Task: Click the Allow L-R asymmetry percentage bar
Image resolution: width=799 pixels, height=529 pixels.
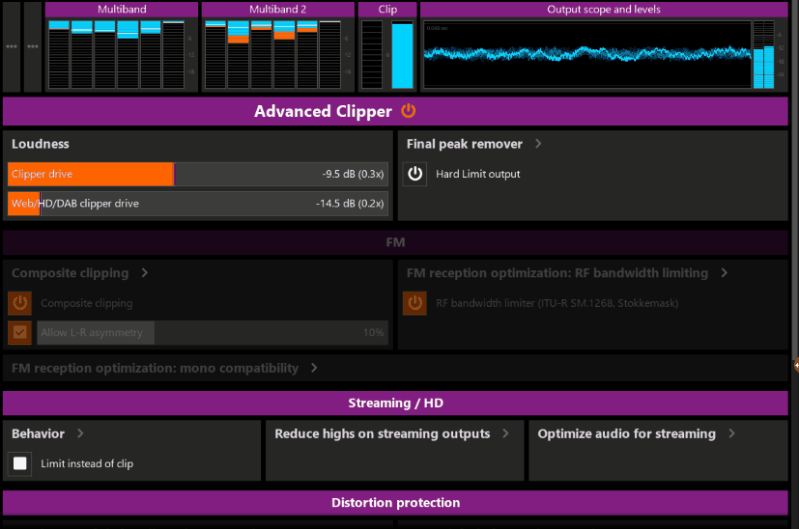Action: [212, 332]
